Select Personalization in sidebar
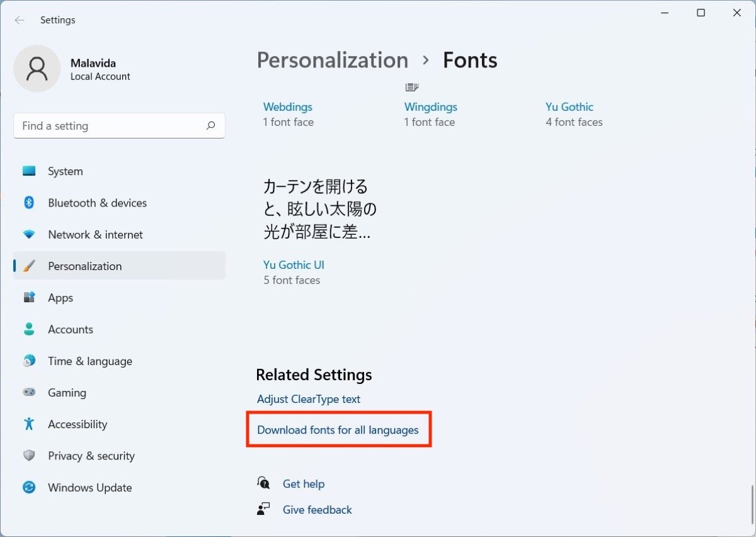The width and height of the screenshot is (756, 537). point(119,266)
